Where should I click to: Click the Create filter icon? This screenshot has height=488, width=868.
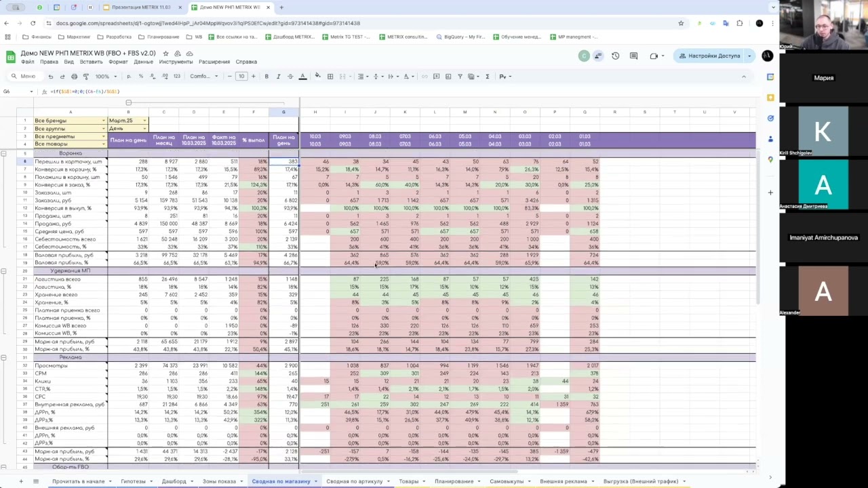tap(460, 77)
